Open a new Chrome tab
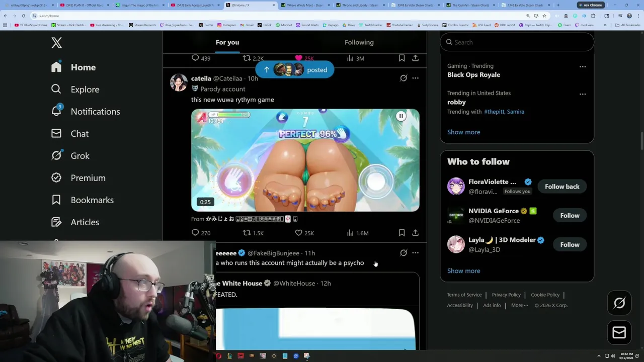Screen dimensions: 644x362 (557, 5)
